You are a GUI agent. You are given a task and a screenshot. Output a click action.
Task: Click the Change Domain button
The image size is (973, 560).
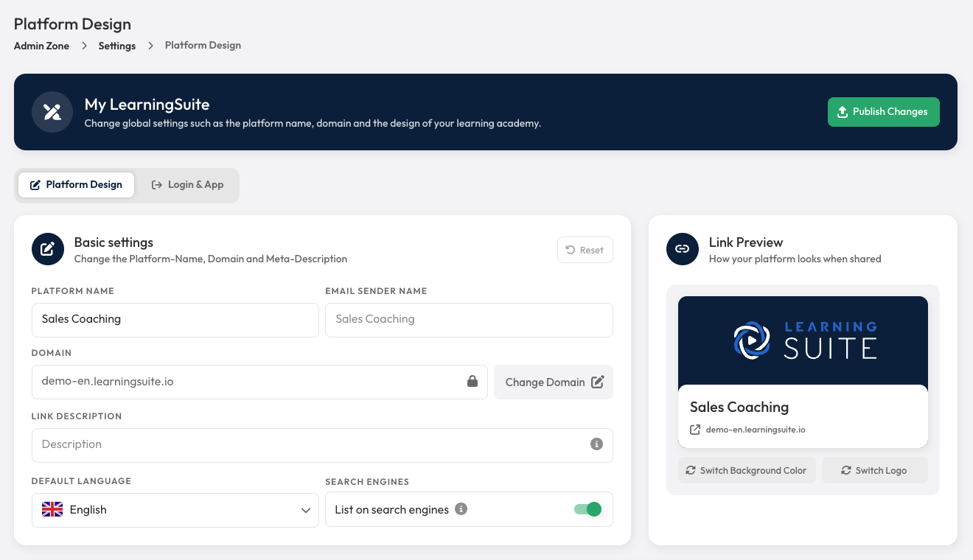coord(553,382)
